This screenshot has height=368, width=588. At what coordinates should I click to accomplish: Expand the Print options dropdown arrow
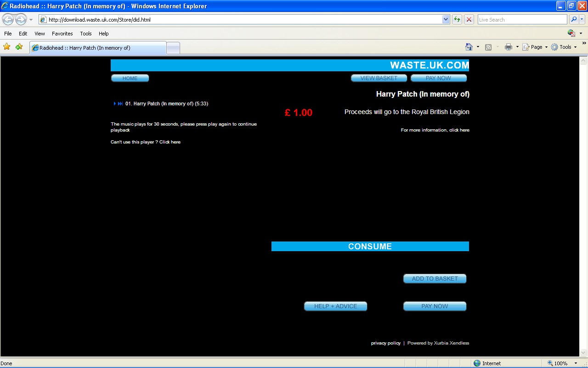coord(517,47)
